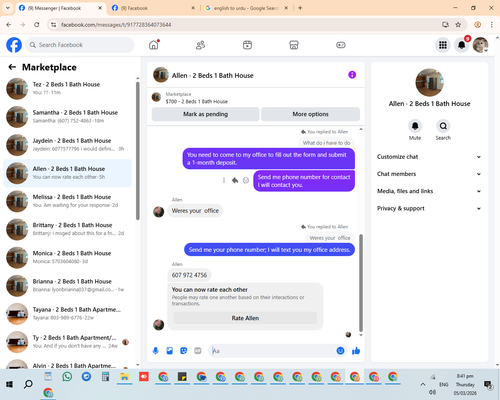The height and width of the screenshot is (400, 500).
Task: Click the Mark as pending button
Action: pyautogui.click(x=206, y=114)
